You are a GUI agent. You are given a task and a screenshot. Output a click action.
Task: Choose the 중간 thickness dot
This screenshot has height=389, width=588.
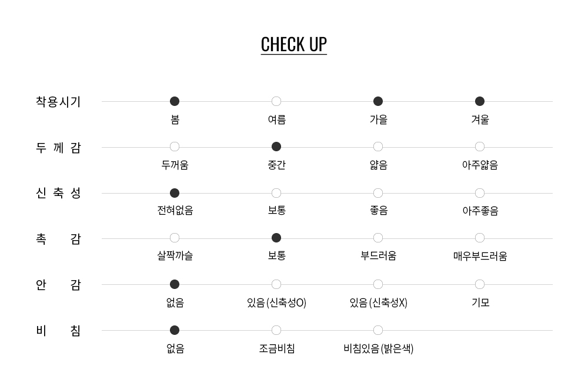276,147
